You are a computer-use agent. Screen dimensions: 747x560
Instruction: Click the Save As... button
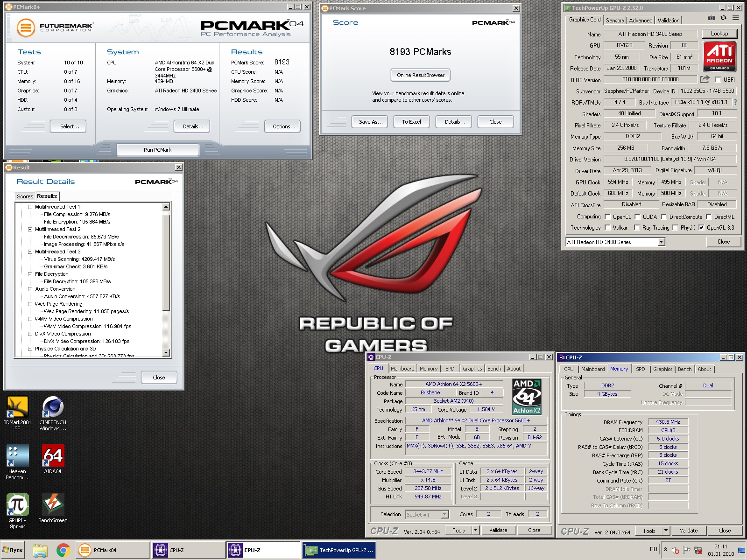click(x=371, y=122)
